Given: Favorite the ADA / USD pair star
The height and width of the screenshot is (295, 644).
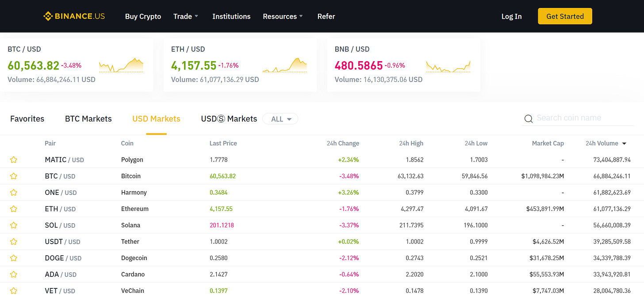Looking at the screenshot, I should click(x=14, y=274).
